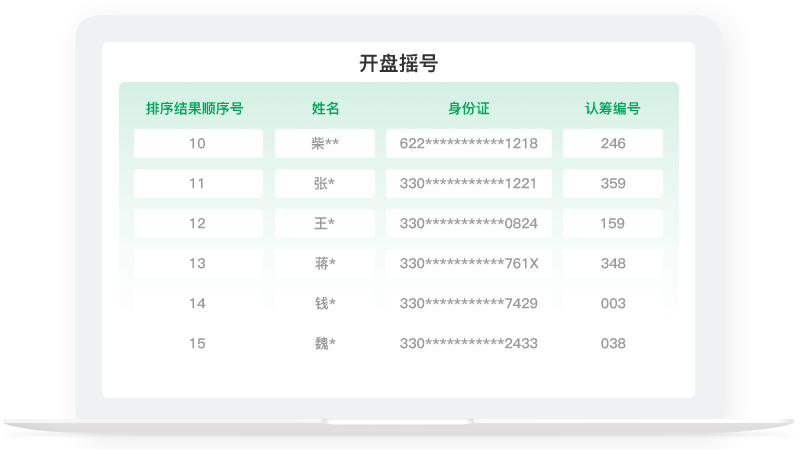Select subscription number 159
Viewport: 800px width, 450px height.
tap(613, 223)
